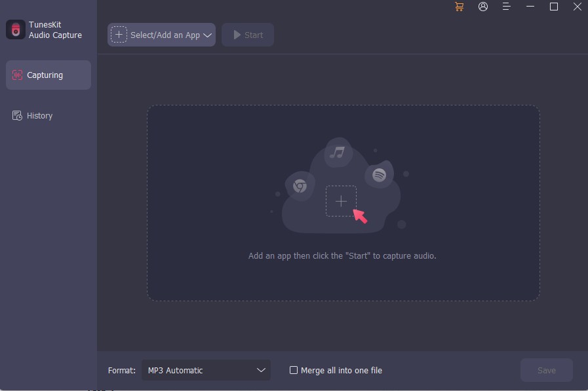This screenshot has width=588, height=391.
Task: Open the MP3 Automatic format dropdown
Action: (206, 370)
